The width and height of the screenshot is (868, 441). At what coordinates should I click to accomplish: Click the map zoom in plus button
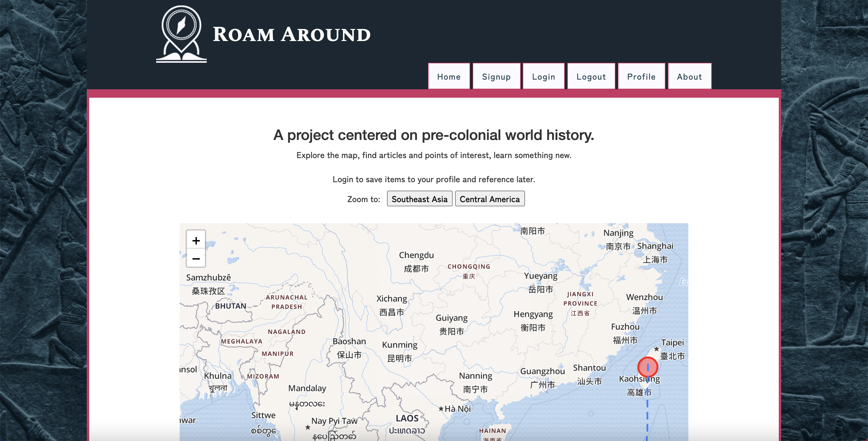click(x=196, y=240)
